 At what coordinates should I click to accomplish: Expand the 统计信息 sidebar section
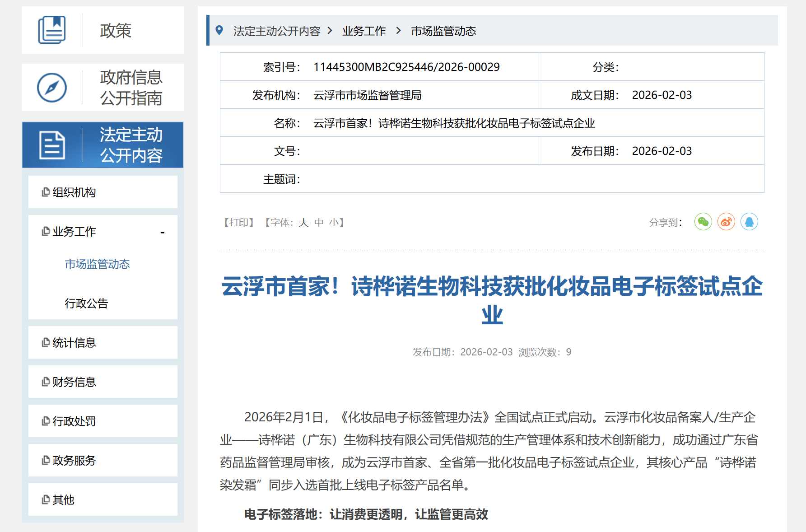pyautogui.click(x=74, y=343)
